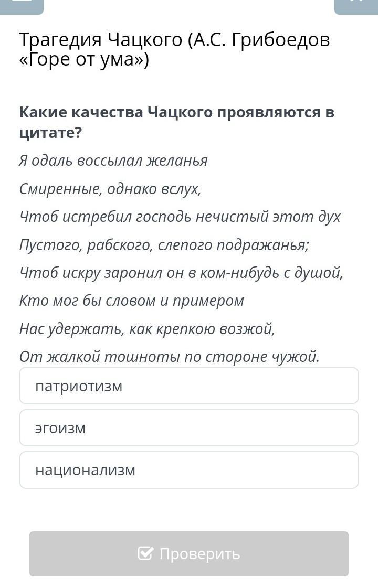Click the line Смиренные, однако вслух
This screenshot has width=378, height=588.
tap(110, 189)
